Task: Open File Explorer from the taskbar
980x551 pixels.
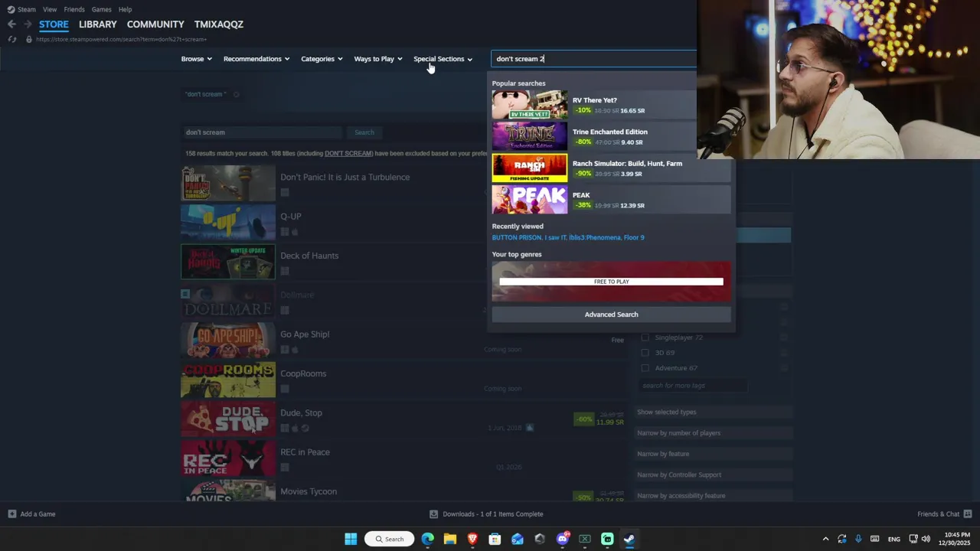Action: (450, 539)
